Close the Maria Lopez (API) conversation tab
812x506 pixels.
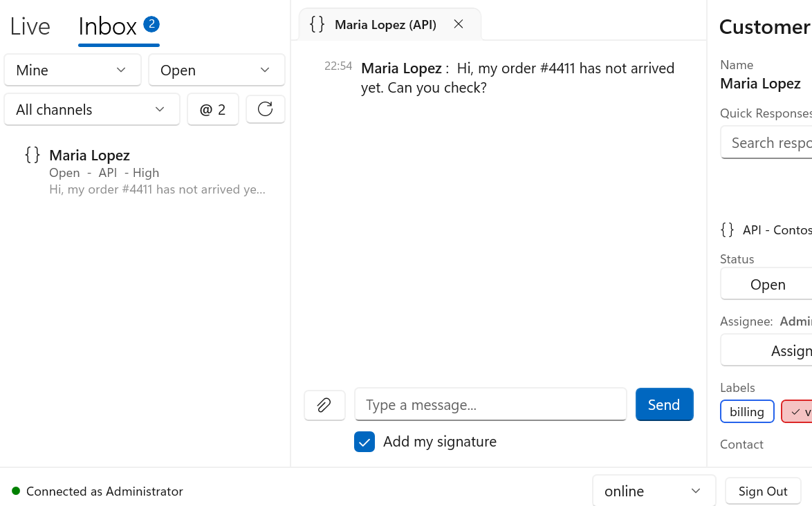(459, 24)
